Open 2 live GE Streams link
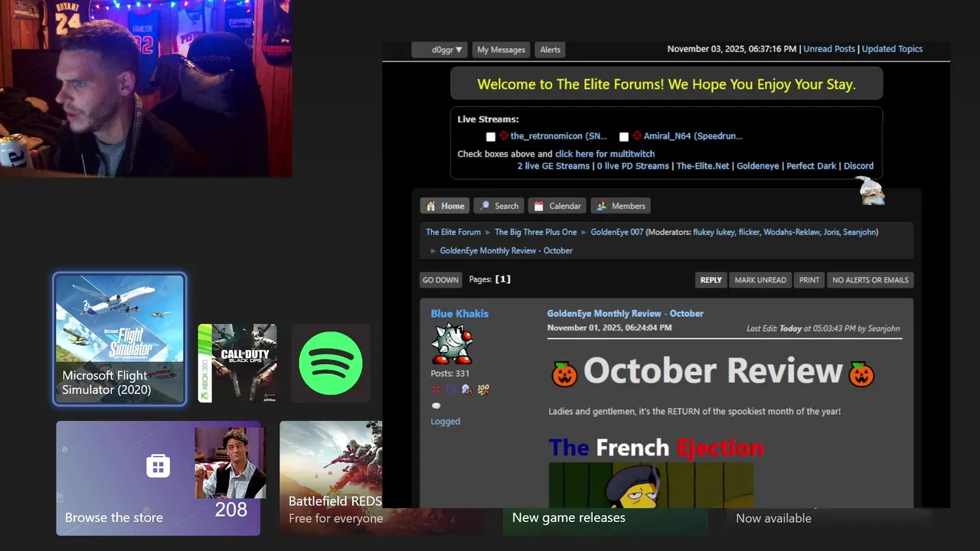This screenshot has height=551, width=980. coord(554,166)
